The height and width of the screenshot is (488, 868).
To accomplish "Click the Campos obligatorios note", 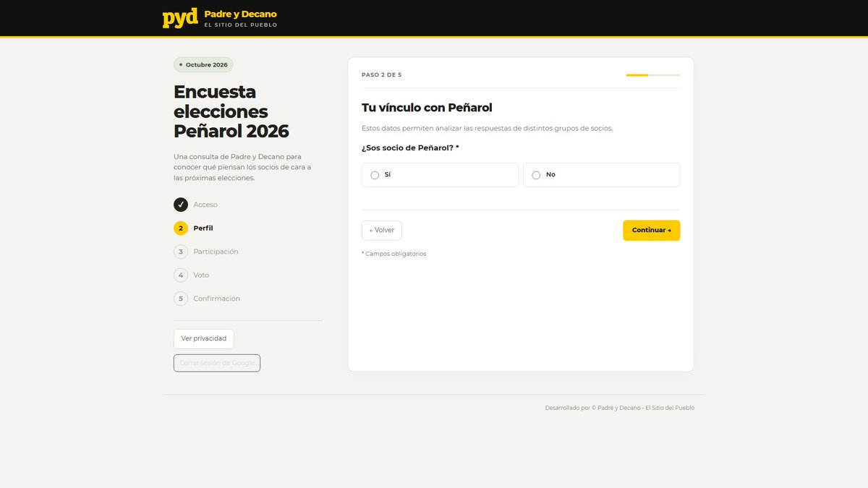I will coord(393,254).
